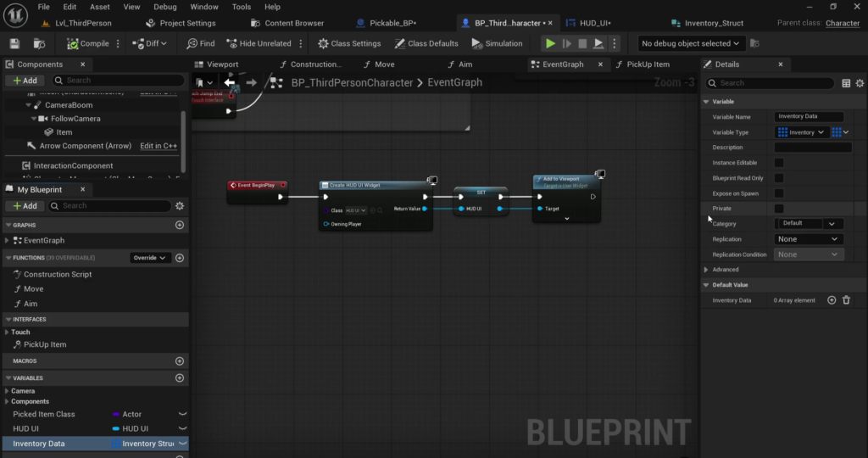Open the File menu

click(44, 7)
